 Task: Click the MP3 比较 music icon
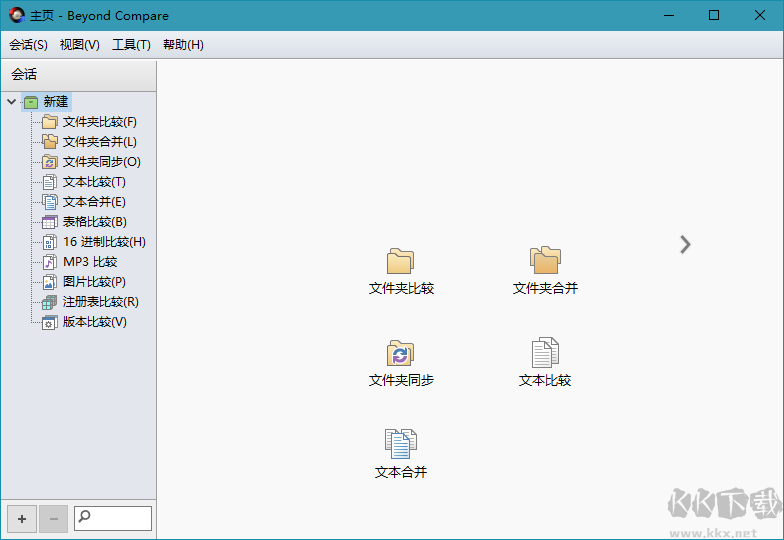point(50,262)
